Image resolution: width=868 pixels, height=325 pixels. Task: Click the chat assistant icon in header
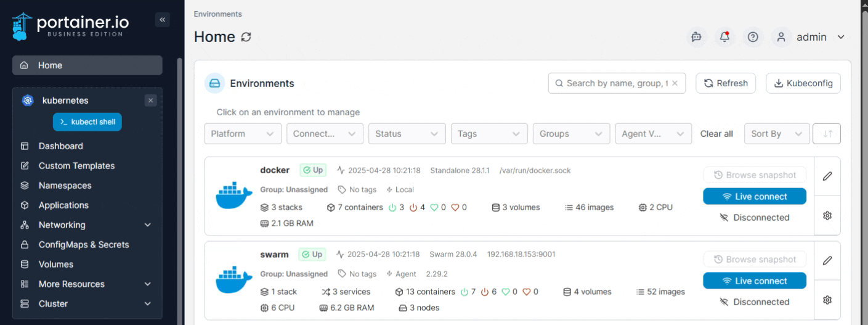pyautogui.click(x=696, y=37)
